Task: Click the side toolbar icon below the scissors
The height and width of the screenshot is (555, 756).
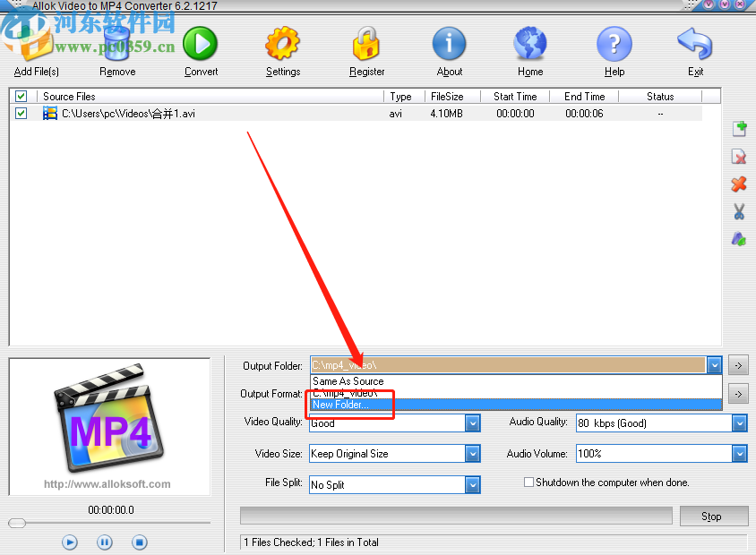Action: [739, 239]
